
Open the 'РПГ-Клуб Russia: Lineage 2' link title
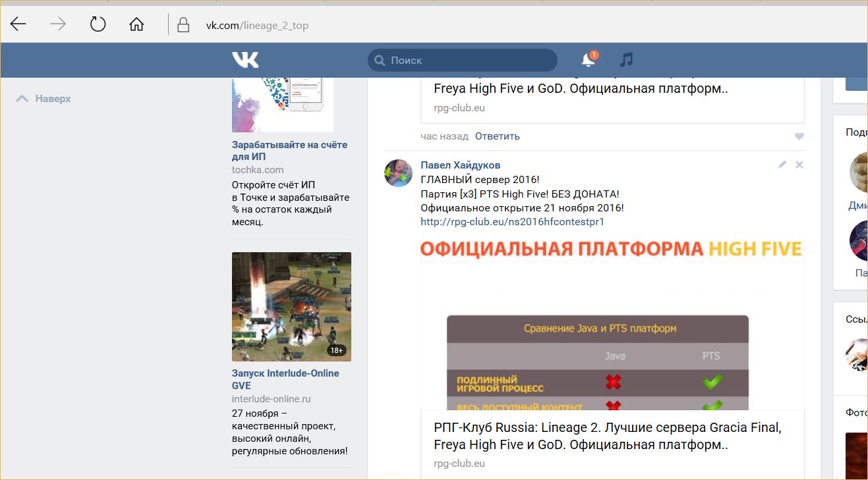click(x=608, y=436)
